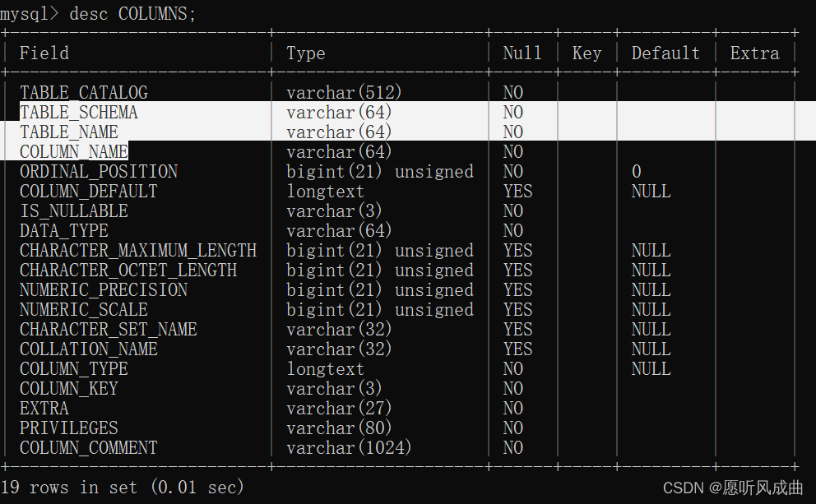Click the CHARACTER_MAXIMUM_LENGTH field name

(x=138, y=251)
